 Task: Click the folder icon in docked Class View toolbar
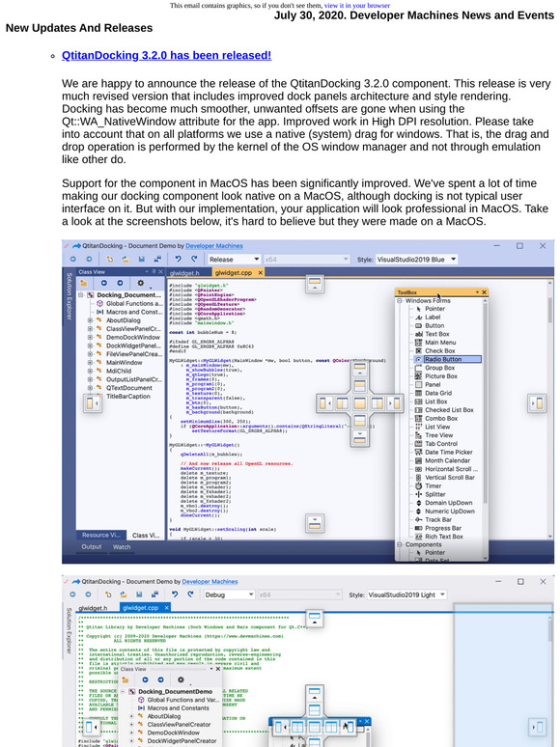point(83,283)
